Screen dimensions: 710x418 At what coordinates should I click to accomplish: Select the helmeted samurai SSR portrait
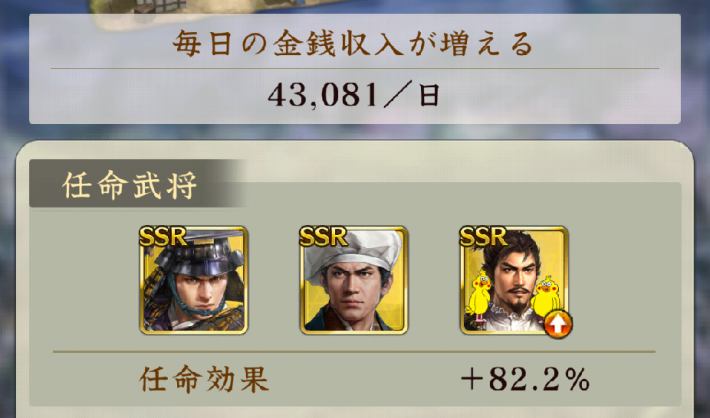[x=194, y=280]
